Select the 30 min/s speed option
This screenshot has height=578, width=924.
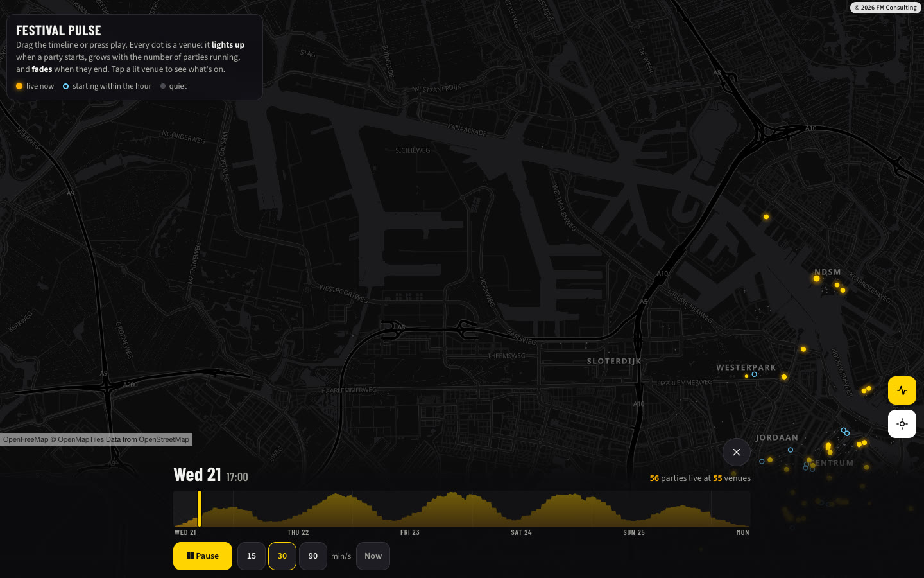pos(282,556)
